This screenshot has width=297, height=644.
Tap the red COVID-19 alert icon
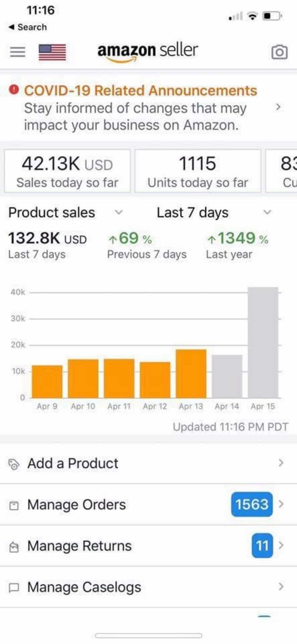click(x=14, y=90)
